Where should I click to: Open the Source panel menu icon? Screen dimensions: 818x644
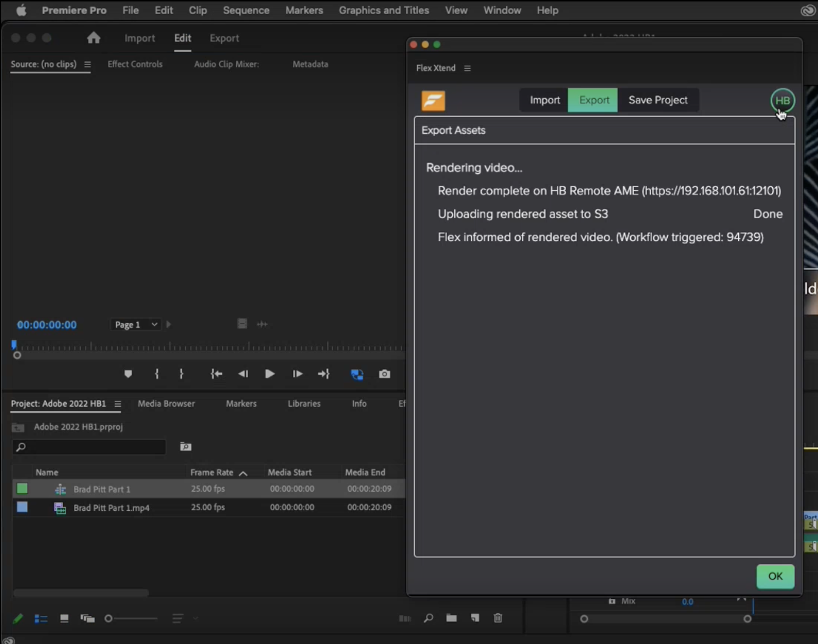[x=88, y=64]
